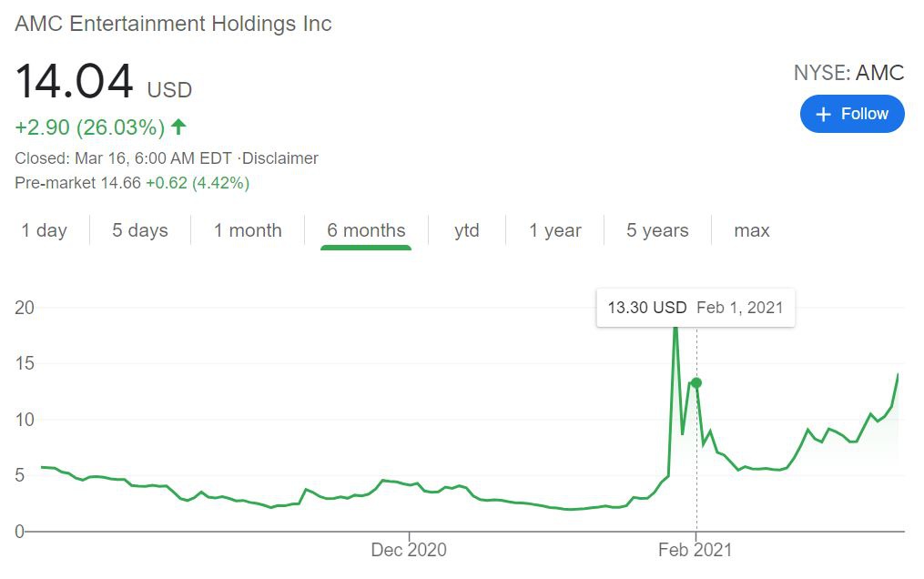Click the green up arrow icon
The height and width of the screenshot is (579, 924).
[178, 126]
